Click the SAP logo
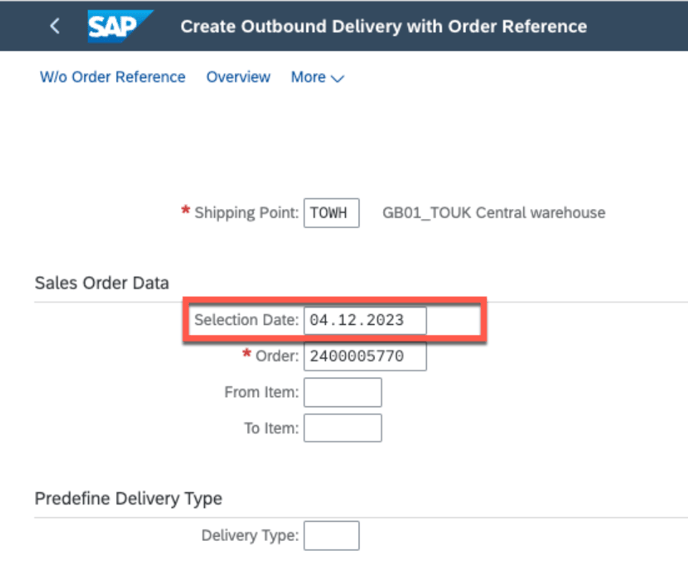 pos(120,26)
